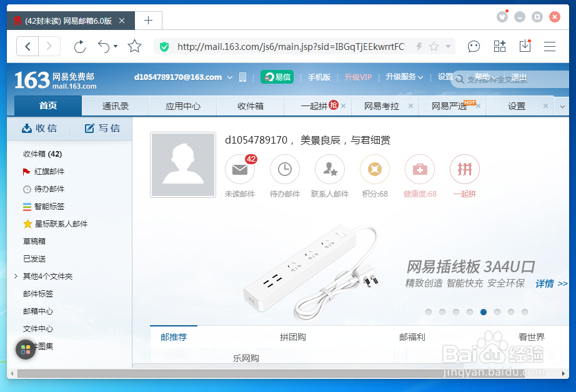Open the 网易严选 tab
The width and height of the screenshot is (576, 392).
click(x=449, y=106)
